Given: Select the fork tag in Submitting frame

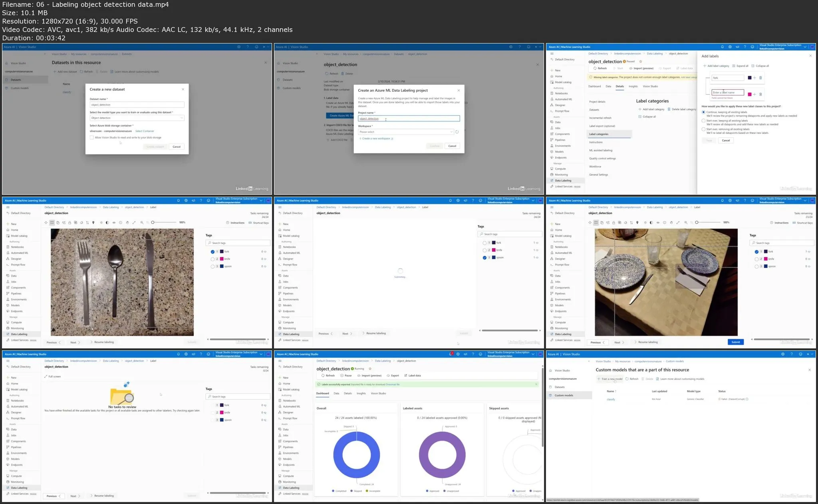Looking at the screenshot, I should point(484,243).
